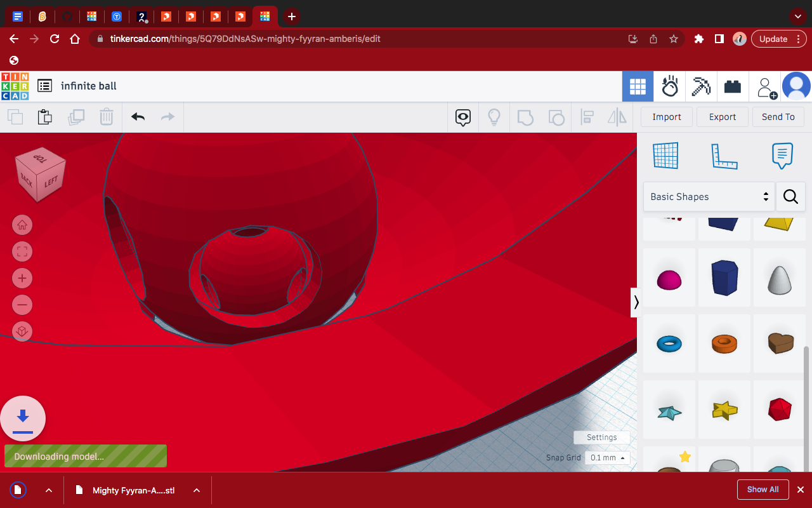This screenshot has width=812, height=508.
Task: Click the Import button
Action: point(666,117)
